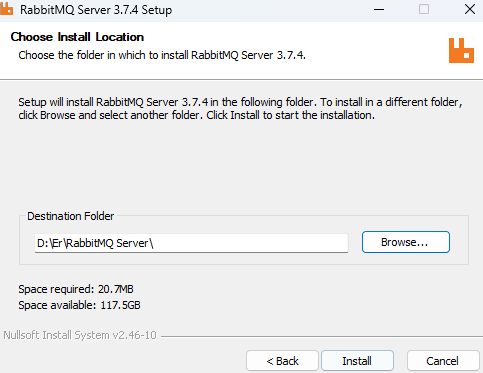Click the large orange RabbitMQ logo
Viewport: 483px width, 373px height.
coord(461,50)
